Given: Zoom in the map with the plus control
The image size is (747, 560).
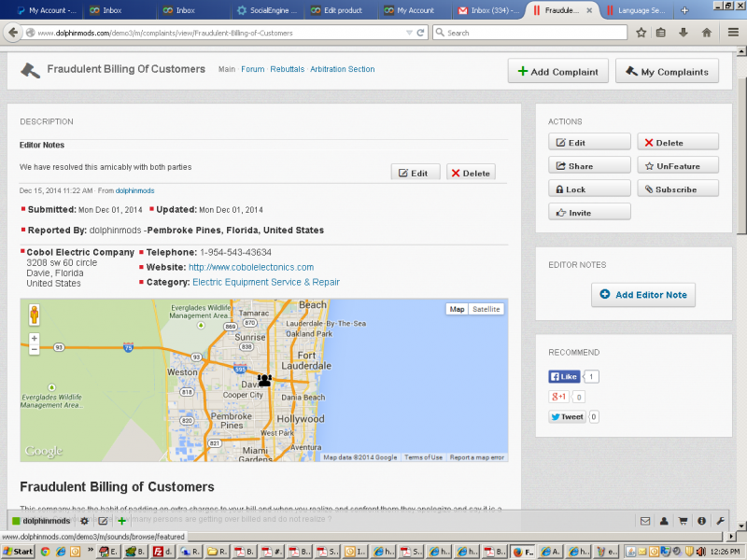Looking at the screenshot, I should coord(34,339).
